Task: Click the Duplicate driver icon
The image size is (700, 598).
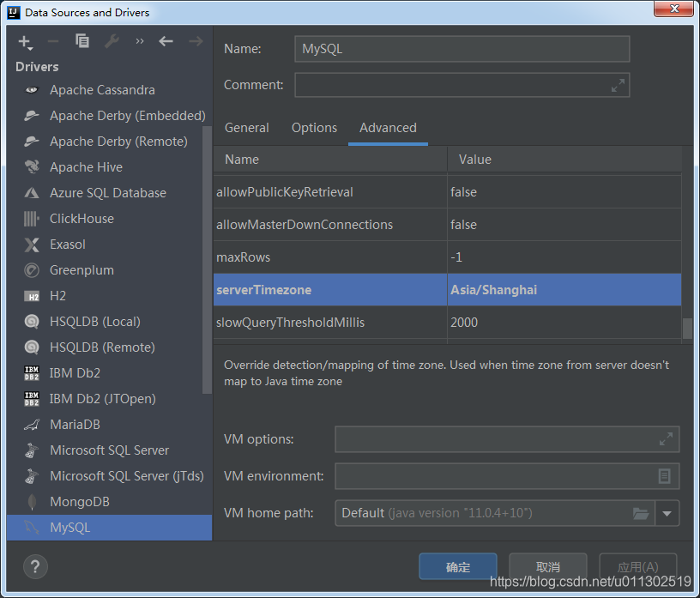Action: 82,41
